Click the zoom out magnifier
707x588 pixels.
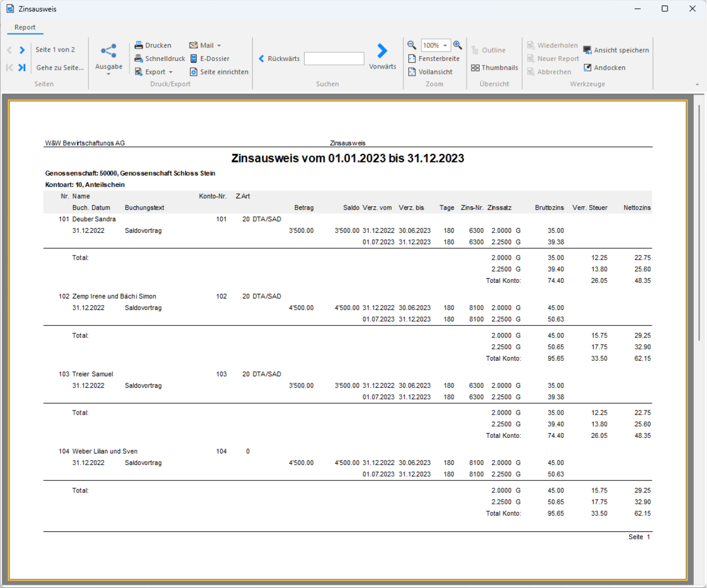(x=412, y=45)
